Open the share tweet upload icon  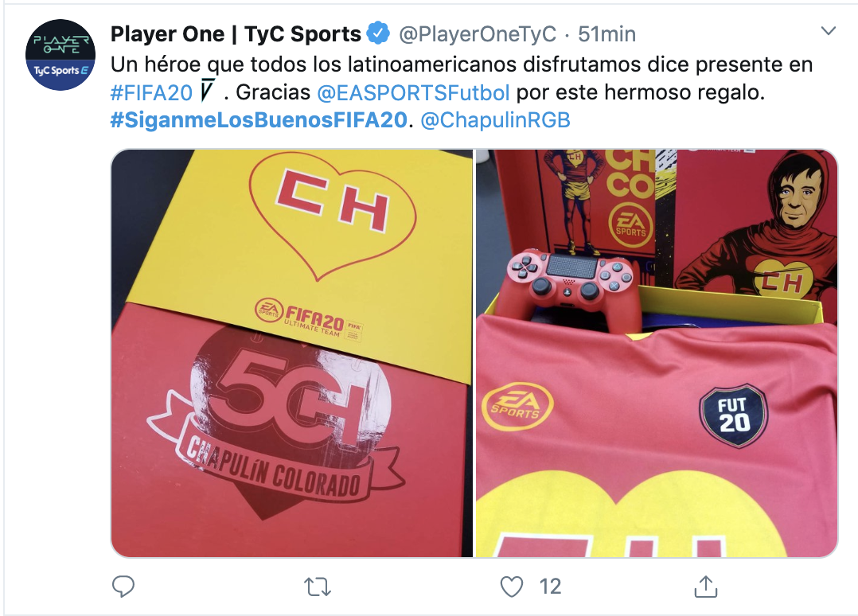pos(706,587)
